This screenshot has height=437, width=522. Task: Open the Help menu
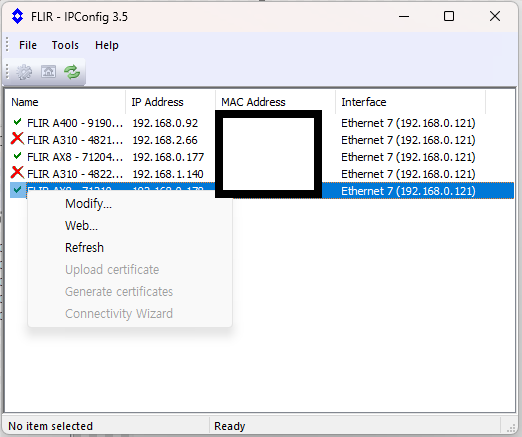click(107, 45)
